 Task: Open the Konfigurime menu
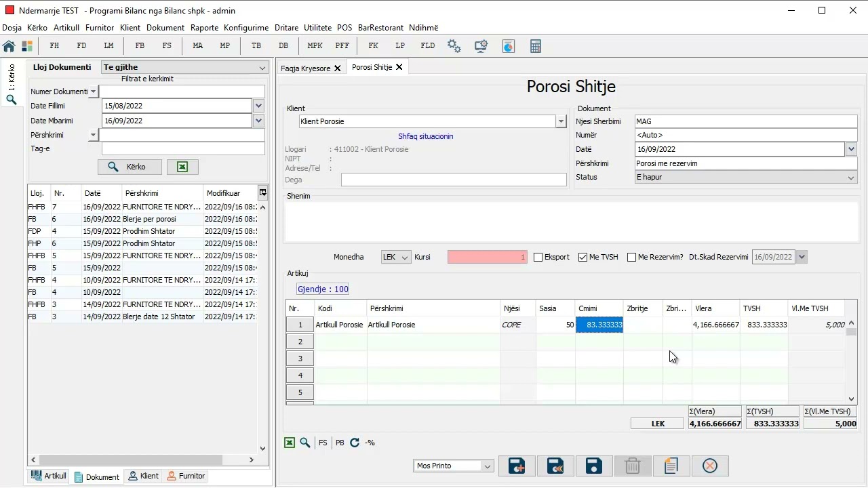coord(246,28)
